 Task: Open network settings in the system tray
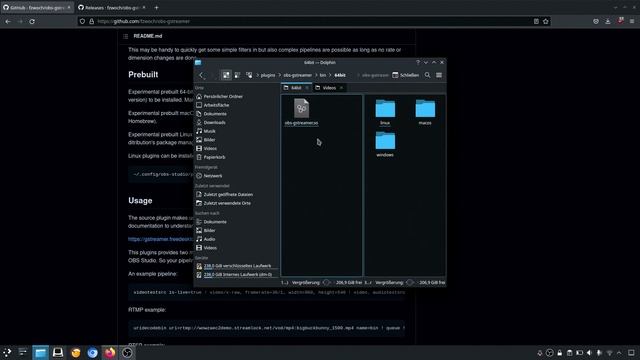point(609,353)
